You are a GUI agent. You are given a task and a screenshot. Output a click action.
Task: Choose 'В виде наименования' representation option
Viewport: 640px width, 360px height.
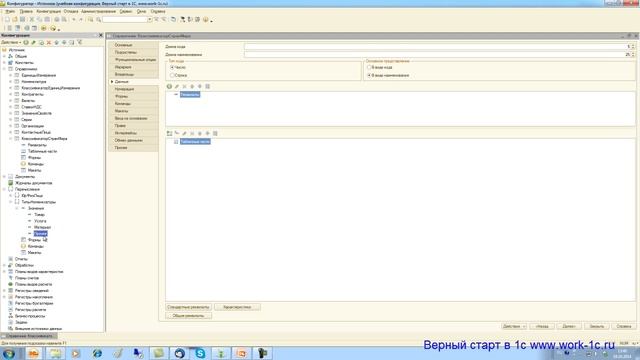(x=369, y=76)
